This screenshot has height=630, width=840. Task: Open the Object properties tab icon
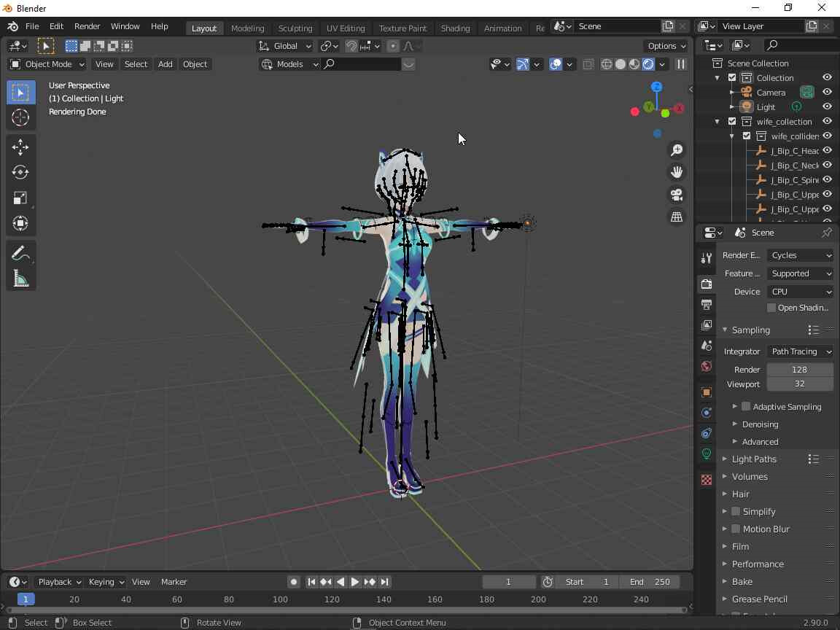[707, 392]
